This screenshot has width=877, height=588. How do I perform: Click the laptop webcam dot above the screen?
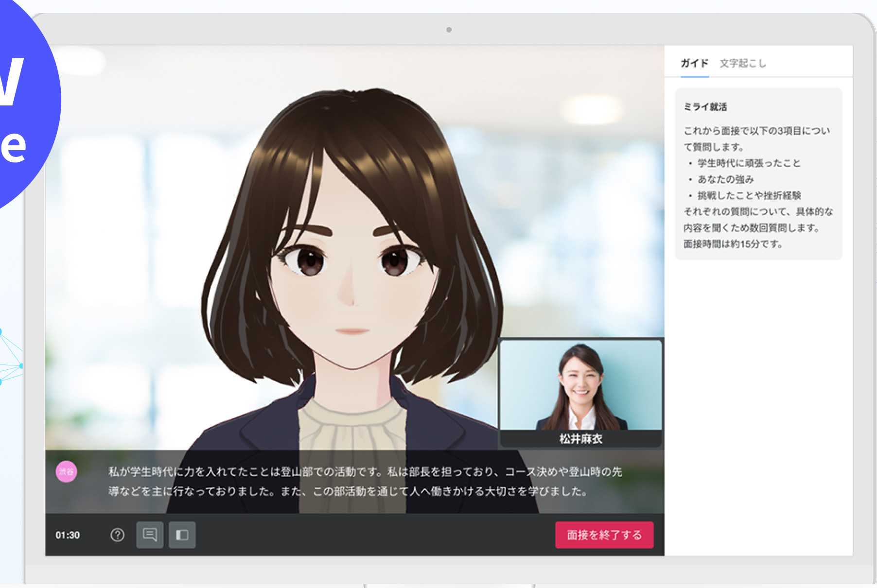(449, 30)
